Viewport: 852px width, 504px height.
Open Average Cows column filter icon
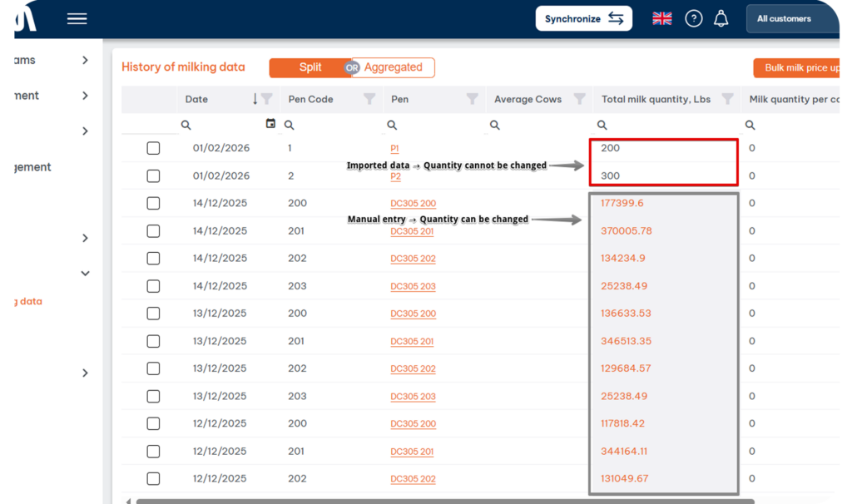click(580, 99)
